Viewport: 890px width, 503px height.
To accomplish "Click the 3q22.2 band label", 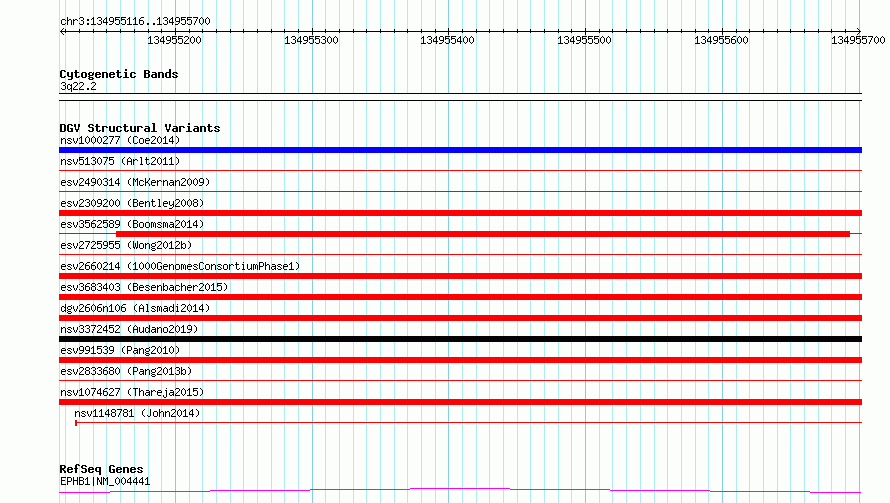I will (x=78, y=86).
